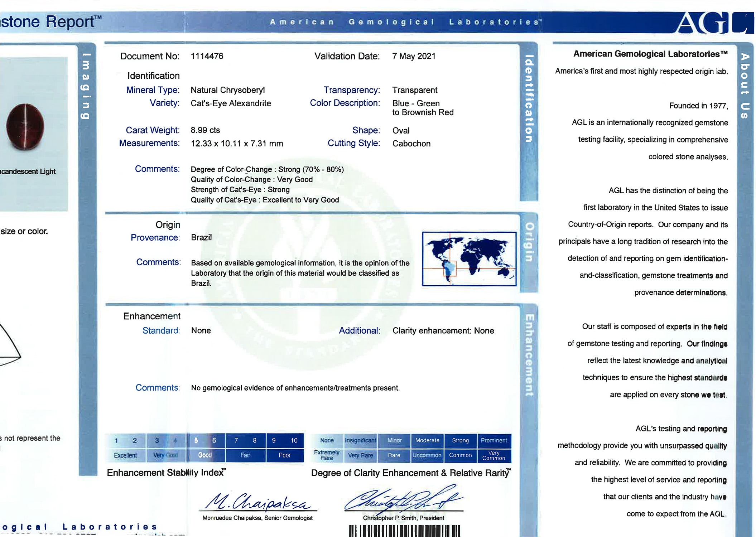Click the 'Mineral Type' blue label
Viewport: 756px width, 537px height.
(x=153, y=90)
